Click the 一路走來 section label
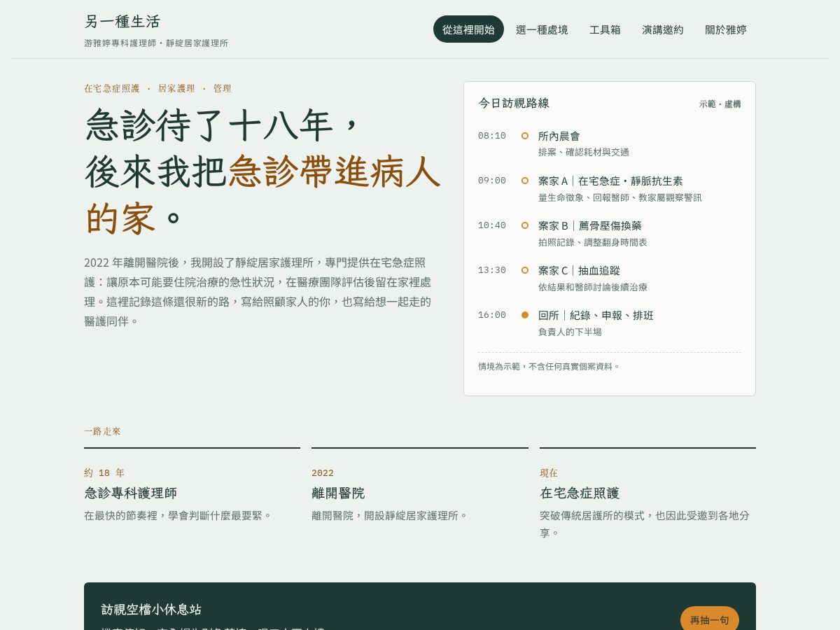This screenshot has width=840, height=630. (x=102, y=431)
